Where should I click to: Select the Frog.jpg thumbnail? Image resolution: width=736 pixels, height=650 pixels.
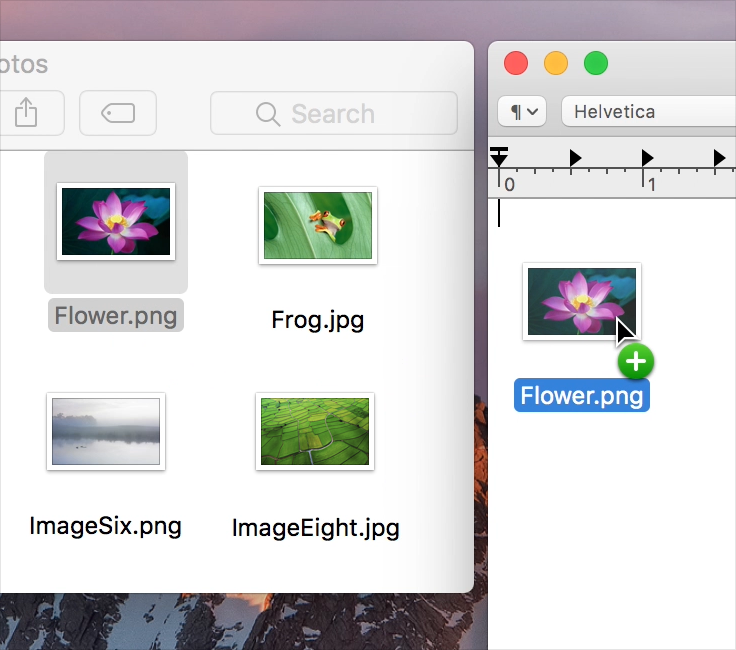tap(318, 225)
